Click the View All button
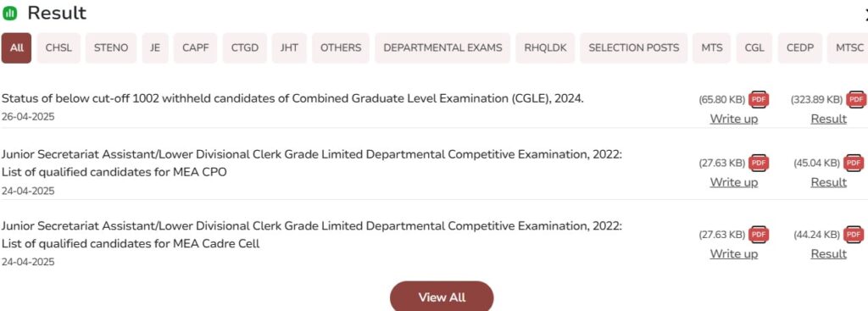The image size is (868, 311). [x=442, y=297]
